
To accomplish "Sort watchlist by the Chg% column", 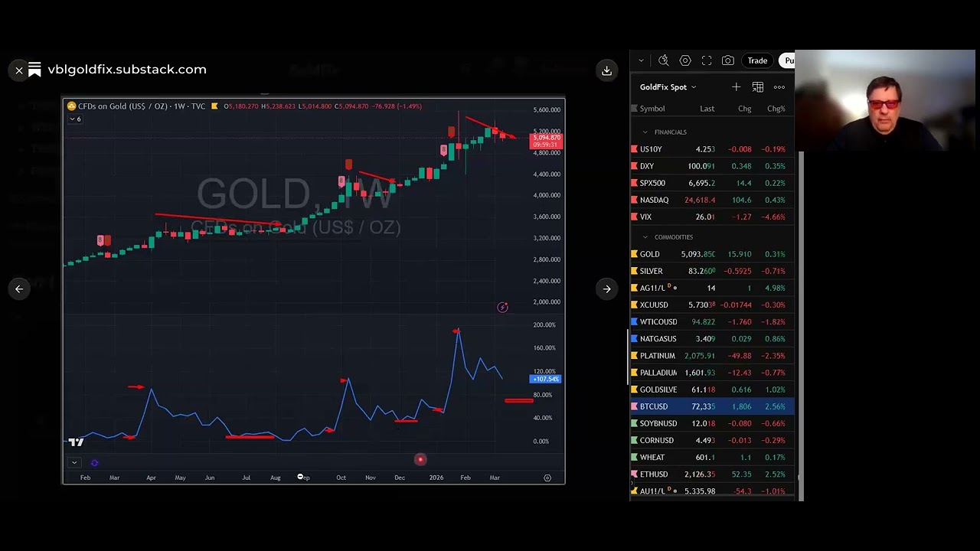I will click(x=776, y=109).
